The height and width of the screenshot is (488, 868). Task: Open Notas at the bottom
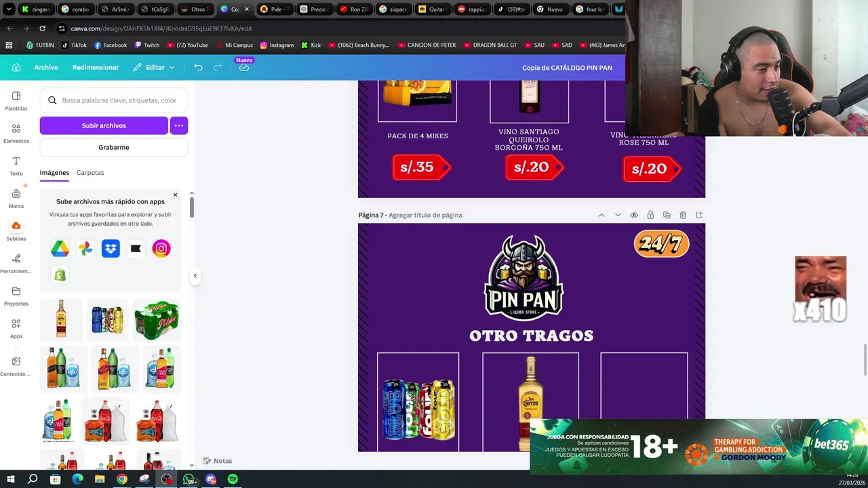point(218,461)
